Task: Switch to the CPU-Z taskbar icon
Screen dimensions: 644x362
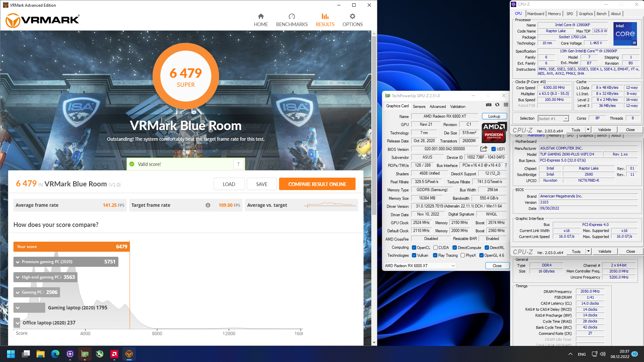Action: (x=70, y=354)
